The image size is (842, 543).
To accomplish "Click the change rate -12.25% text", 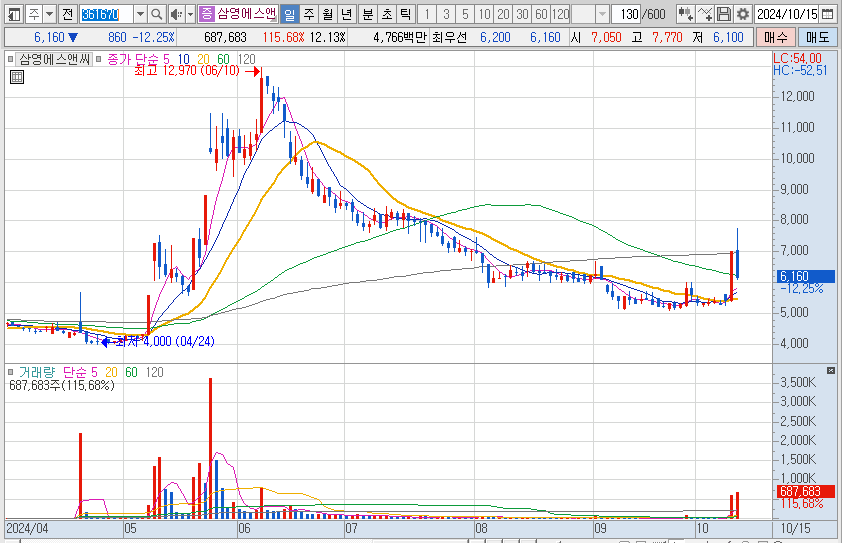I will [x=154, y=38].
